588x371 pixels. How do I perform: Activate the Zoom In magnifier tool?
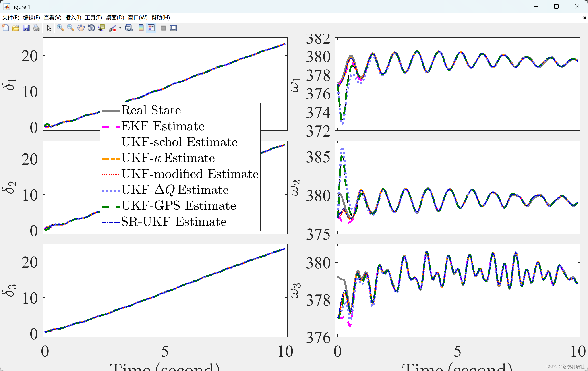click(x=60, y=28)
